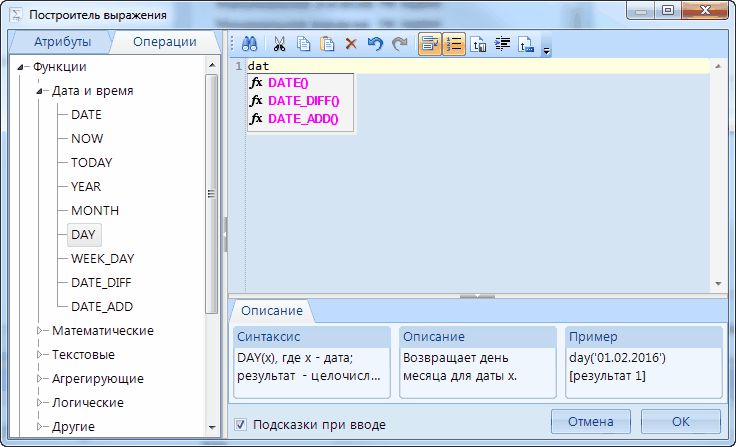Uncheck 'Подсказки при вводе' checkbox

(240, 424)
